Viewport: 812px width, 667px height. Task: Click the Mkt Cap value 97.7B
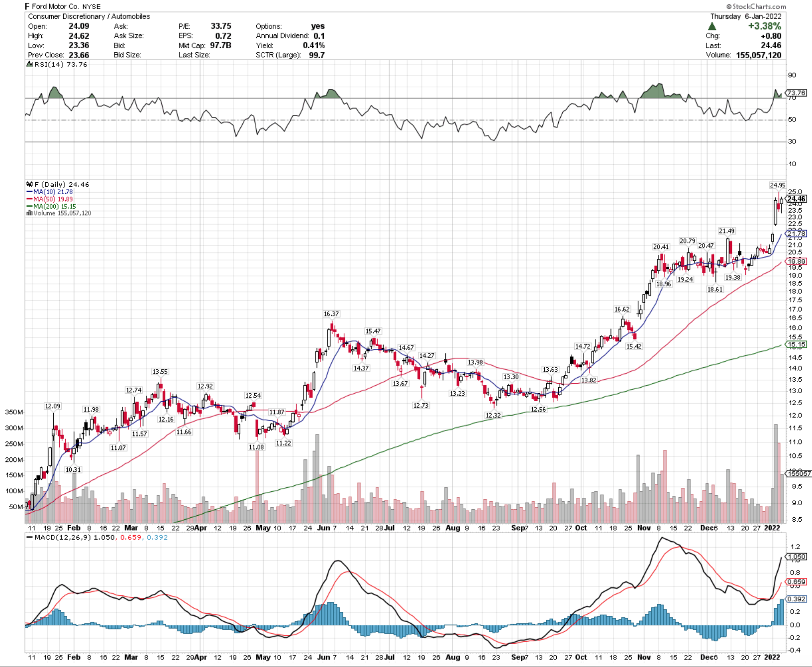220,45
